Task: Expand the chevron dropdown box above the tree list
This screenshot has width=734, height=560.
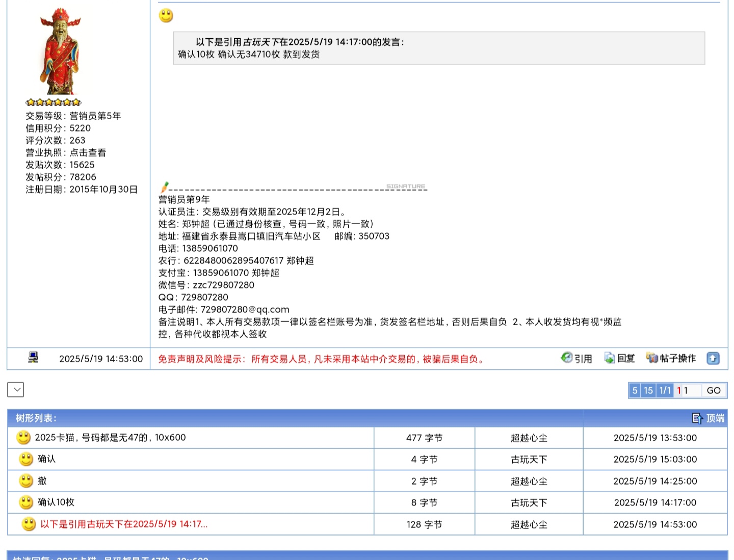Action: (16, 390)
